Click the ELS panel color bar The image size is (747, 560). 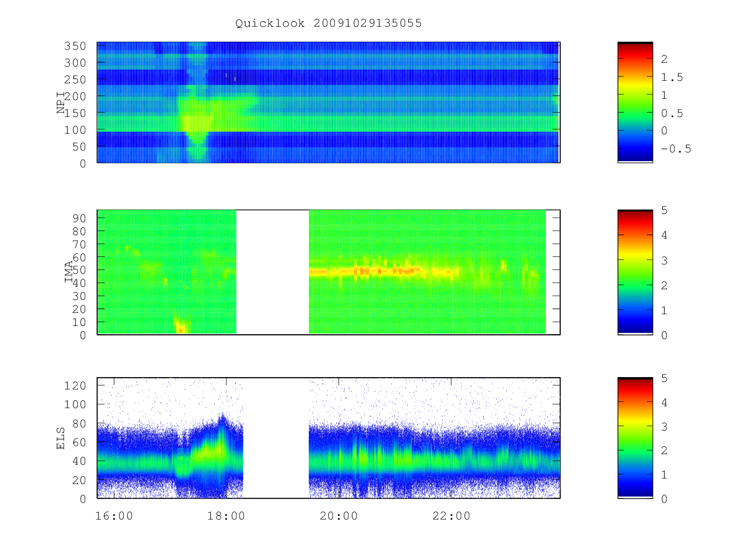[635, 437]
